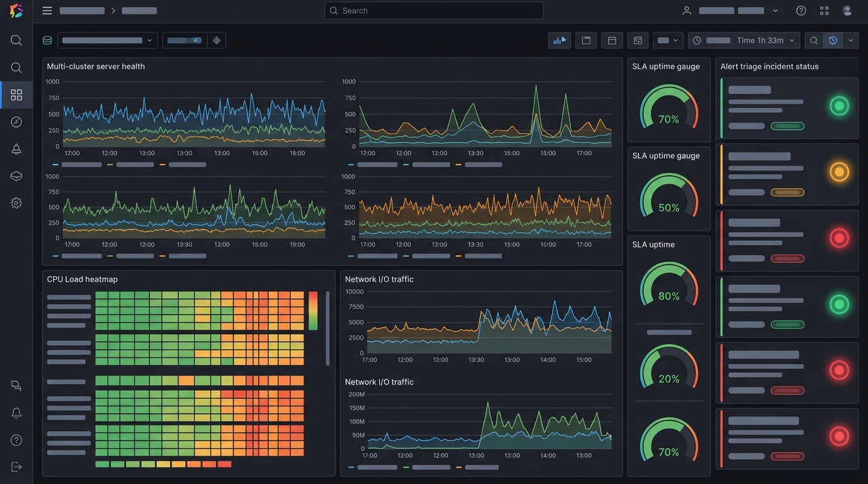Open the settings gear icon in sidebar
Image resolution: width=868 pixels, height=484 pixels.
[16, 203]
